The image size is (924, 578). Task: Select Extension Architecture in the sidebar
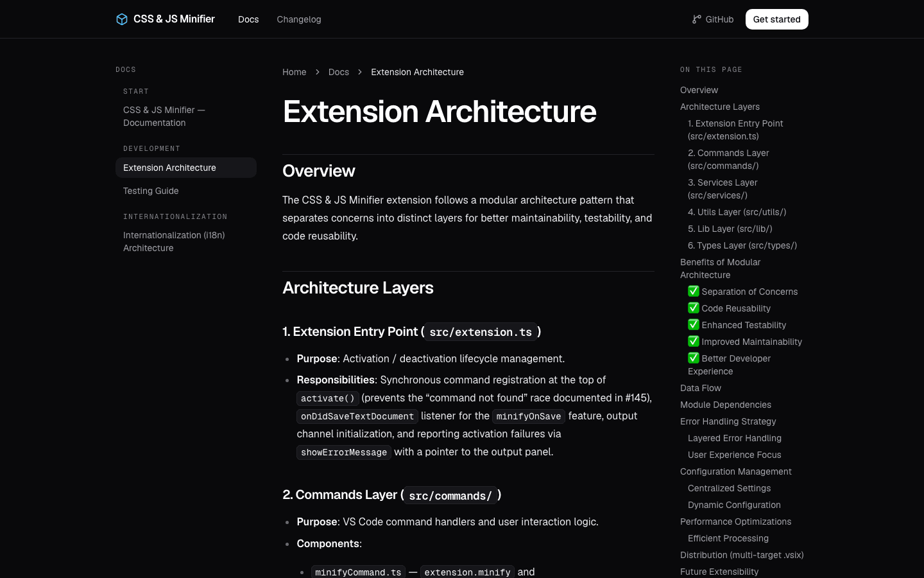click(x=186, y=168)
